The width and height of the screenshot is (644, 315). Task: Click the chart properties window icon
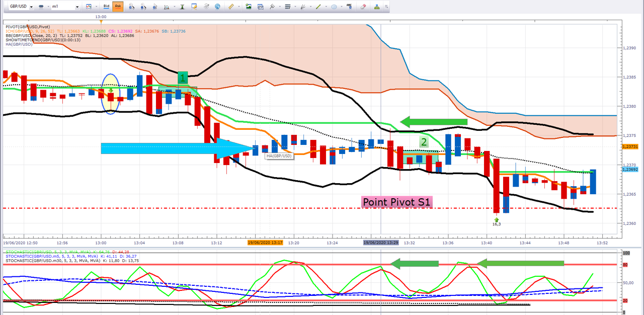coord(194,7)
